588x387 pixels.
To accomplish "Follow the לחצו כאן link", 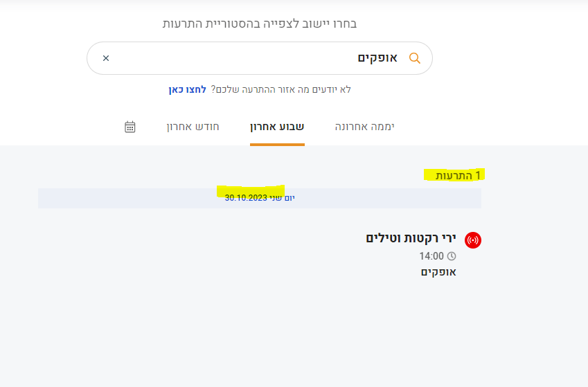I will click(187, 89).
